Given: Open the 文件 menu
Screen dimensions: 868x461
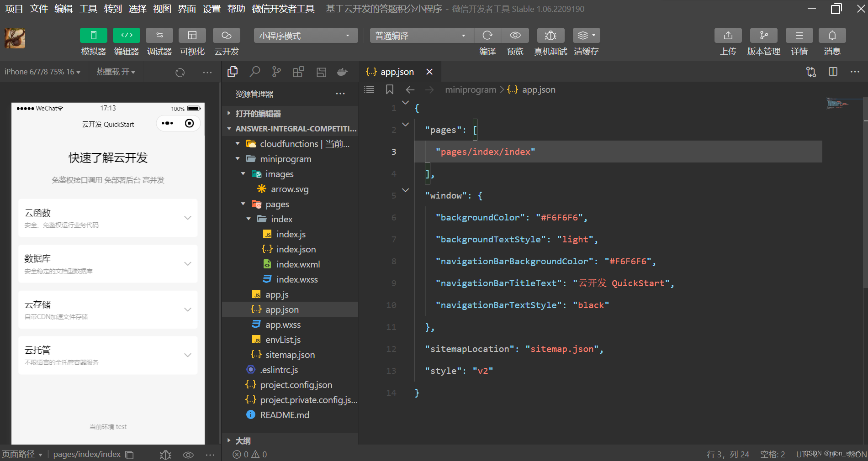Looking at the screenshot, I should [39, 9].
